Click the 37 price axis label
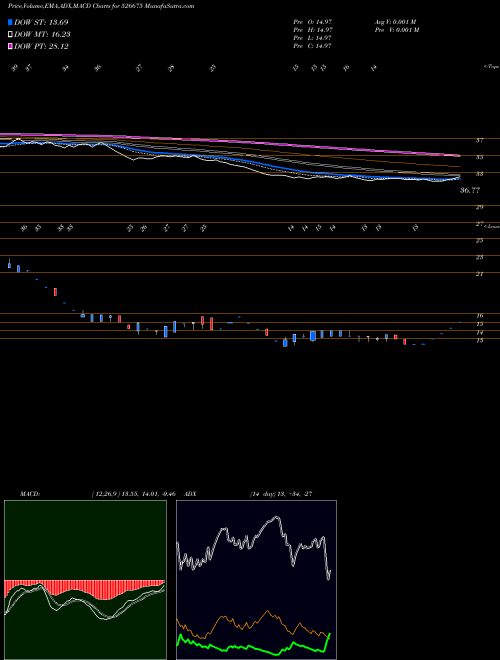The width and height of the screenshot is (500, 660). click(x=479, y=141)
